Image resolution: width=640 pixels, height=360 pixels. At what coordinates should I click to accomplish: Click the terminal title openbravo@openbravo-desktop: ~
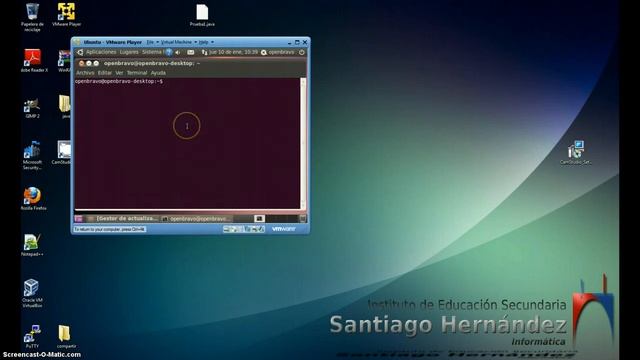[152, 63]
